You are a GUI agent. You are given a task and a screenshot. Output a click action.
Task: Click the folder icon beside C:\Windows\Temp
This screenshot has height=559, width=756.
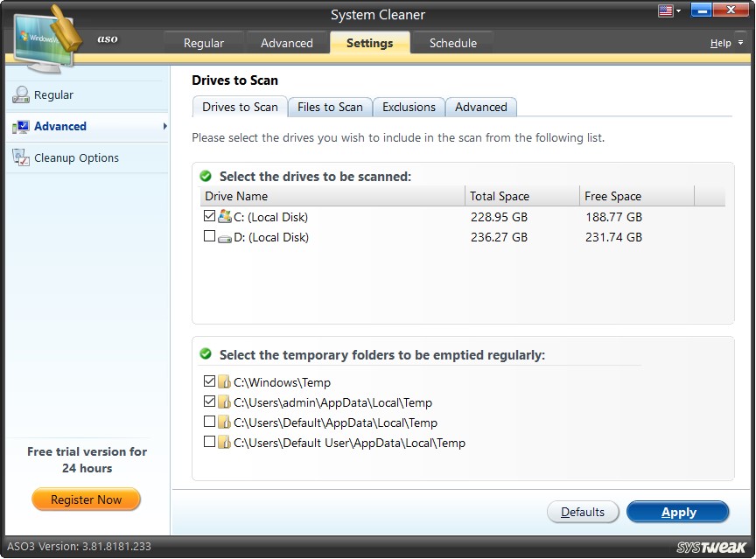pyautogui.click(x=224, y=381)
